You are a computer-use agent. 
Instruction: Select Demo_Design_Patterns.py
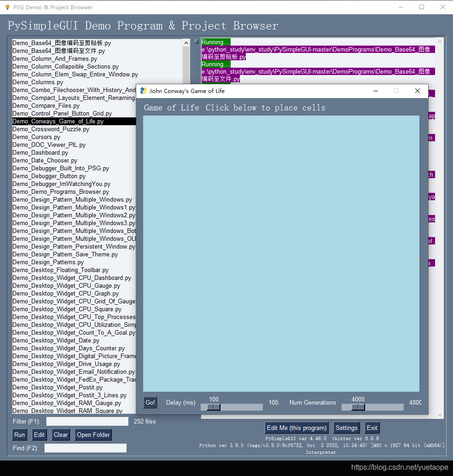pos(48,262)
